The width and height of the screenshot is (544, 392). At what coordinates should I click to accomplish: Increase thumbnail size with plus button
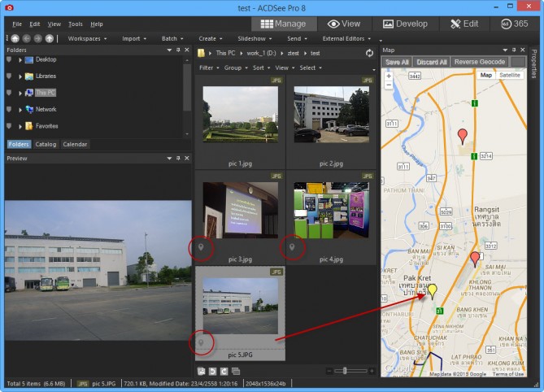pos(372,371)
